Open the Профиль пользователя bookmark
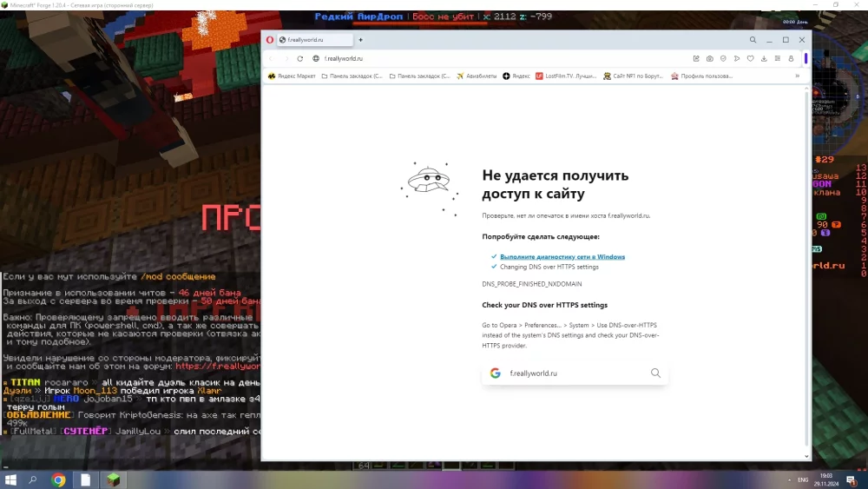This screenshot has height=489, width=868. pos(702,76)
